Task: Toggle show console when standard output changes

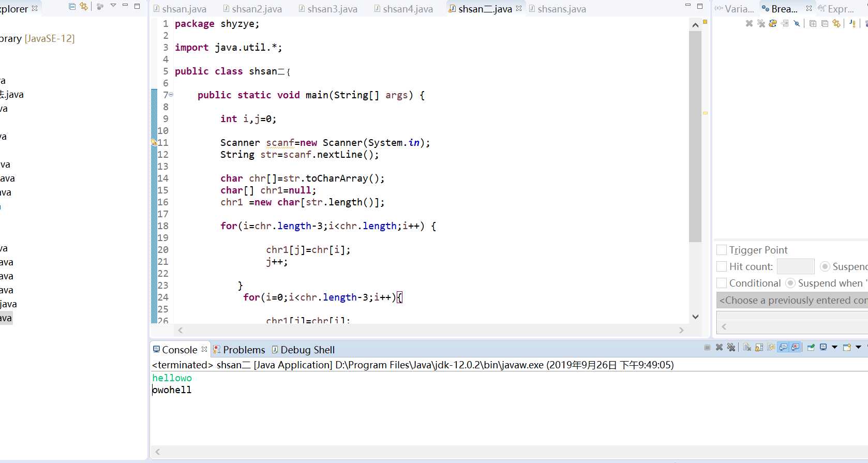Action: tap(783, 347)
